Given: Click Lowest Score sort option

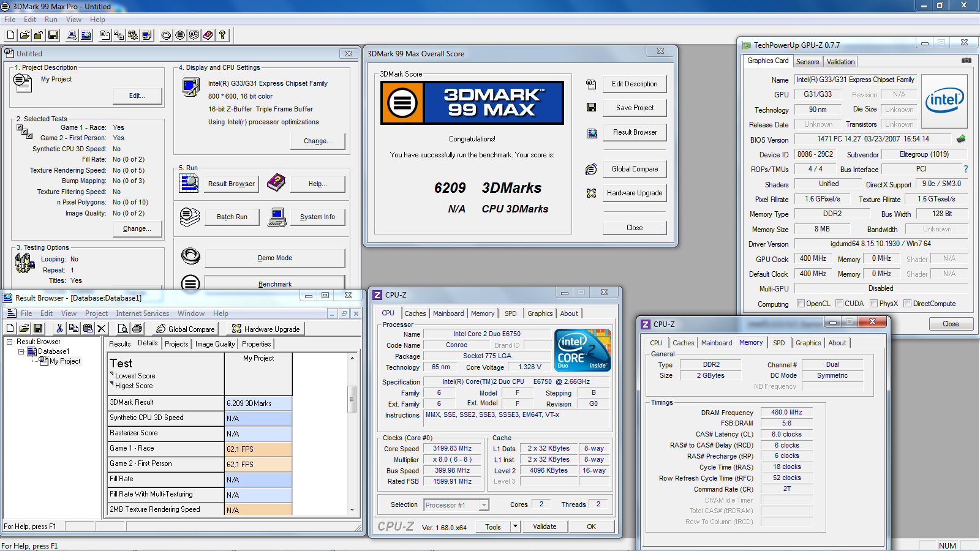Looking at the screenshot, I should [x=135, y=376].
